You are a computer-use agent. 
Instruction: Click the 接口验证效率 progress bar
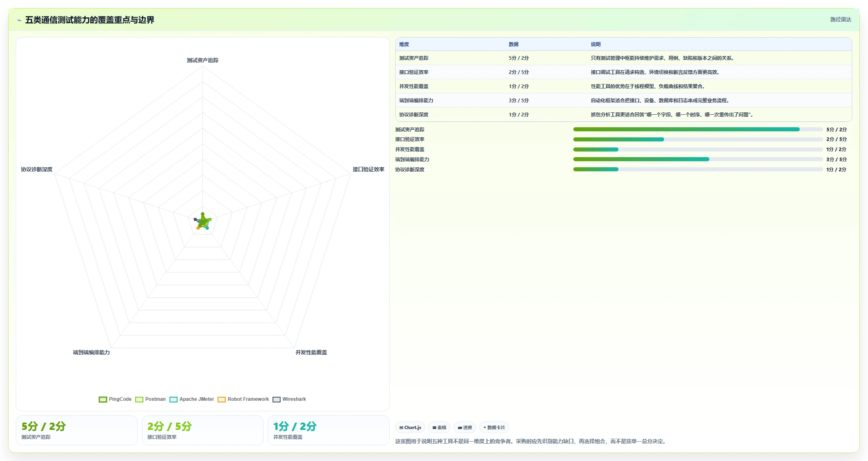point(698,139)
